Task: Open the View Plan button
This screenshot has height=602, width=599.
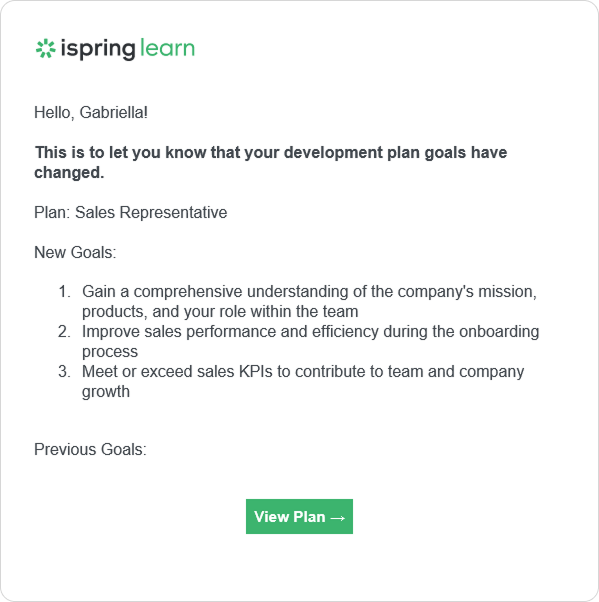Action: (x=299, y=516)
